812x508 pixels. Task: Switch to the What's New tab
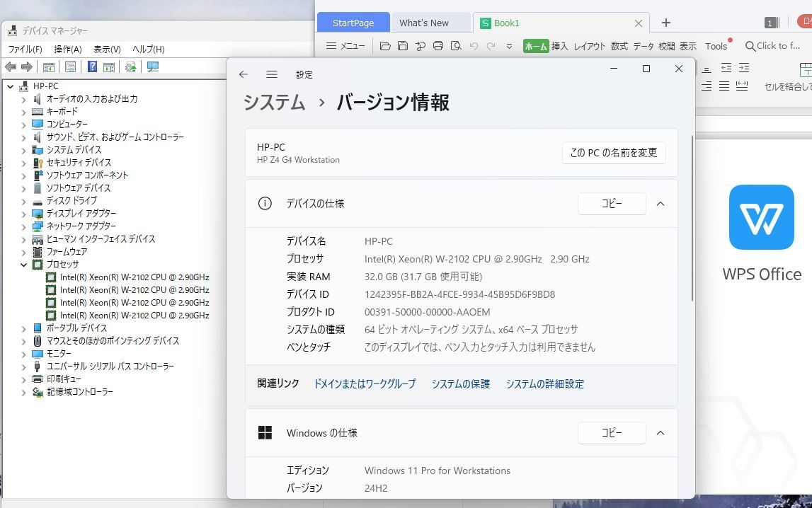point(423,23)
